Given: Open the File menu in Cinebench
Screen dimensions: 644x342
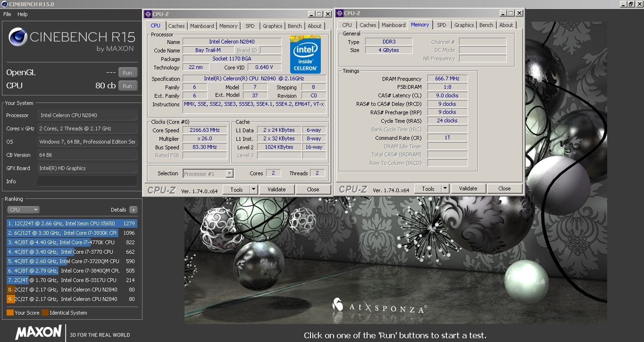Looking at the screenshot, I should 7,14.
